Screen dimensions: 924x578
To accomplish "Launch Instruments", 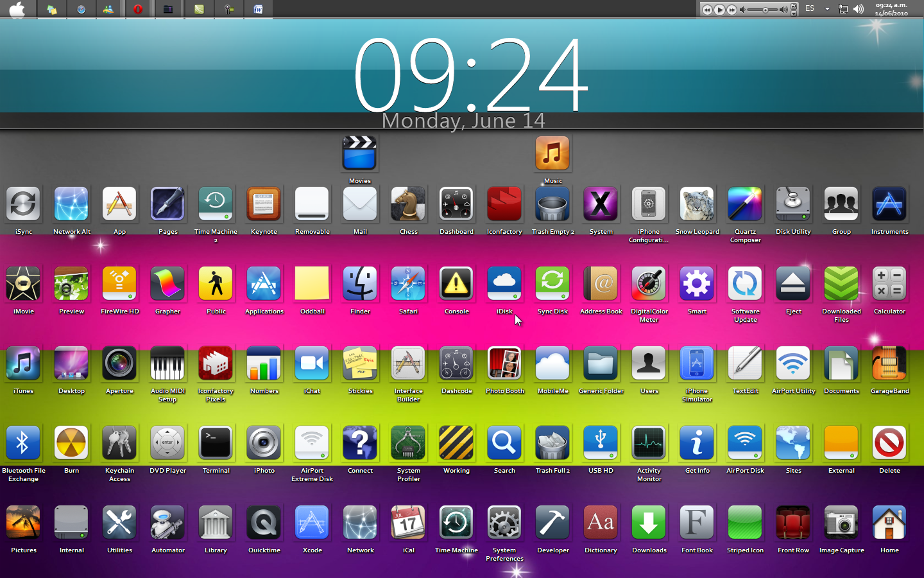I will (889, 204).
